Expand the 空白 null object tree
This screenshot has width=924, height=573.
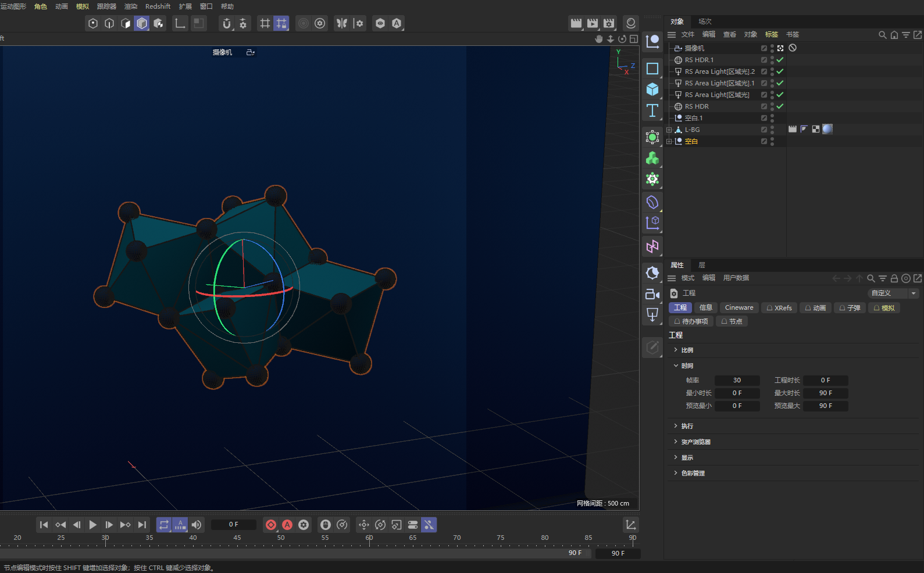tap(669, 141)
